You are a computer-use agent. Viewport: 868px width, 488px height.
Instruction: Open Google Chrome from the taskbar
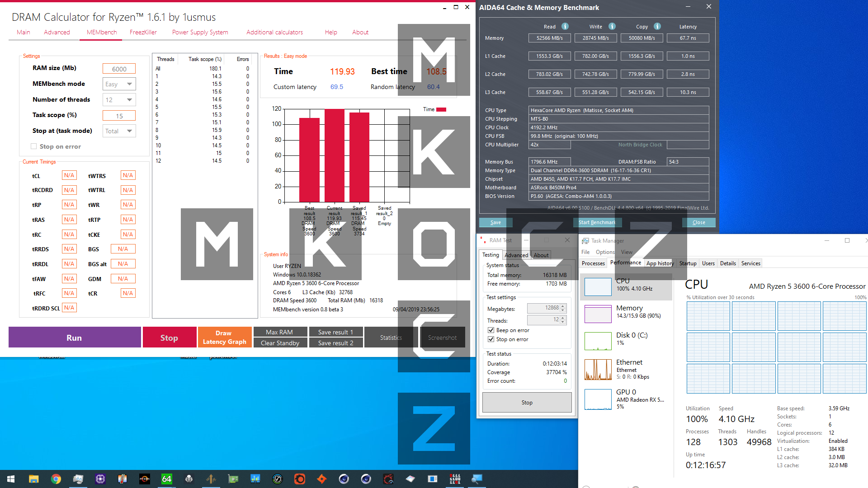click(56, 479)
